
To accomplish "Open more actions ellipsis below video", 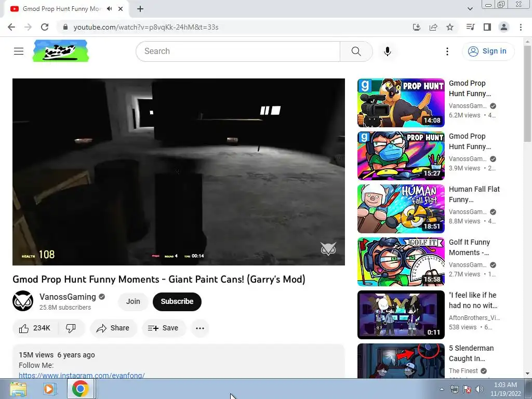I will pos(200,328).
